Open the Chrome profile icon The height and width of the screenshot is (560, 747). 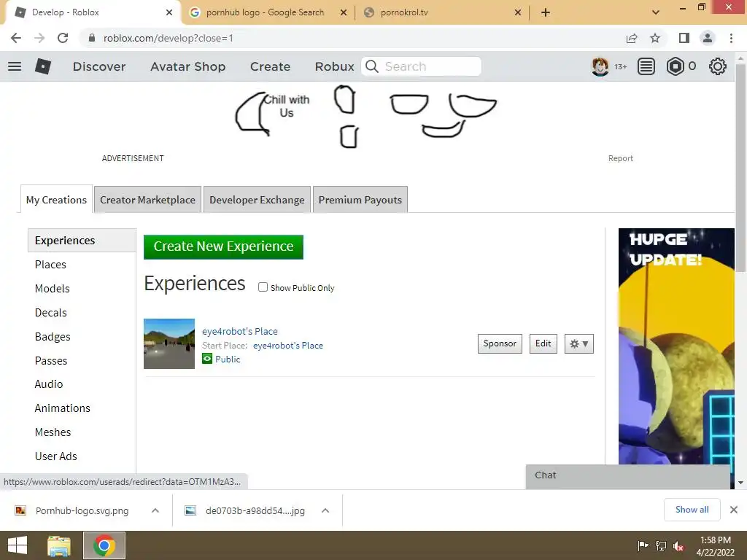708,38
